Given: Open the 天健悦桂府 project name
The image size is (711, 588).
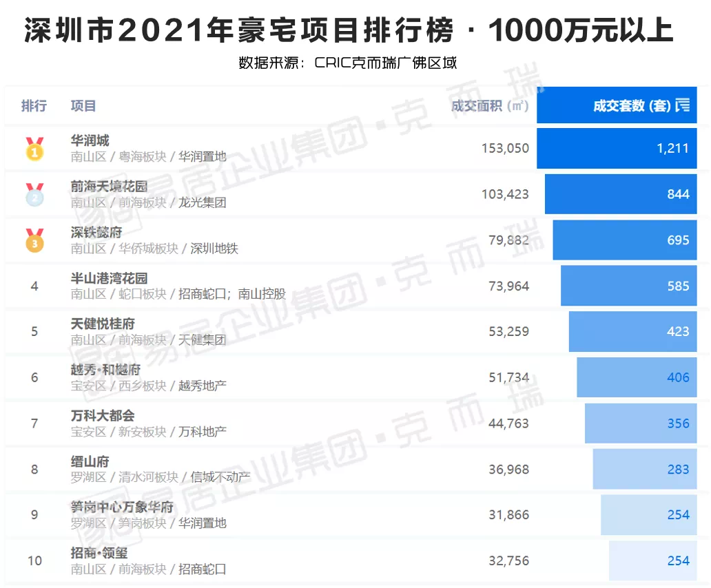Looking at the screenshot, I should coord(103,324).
